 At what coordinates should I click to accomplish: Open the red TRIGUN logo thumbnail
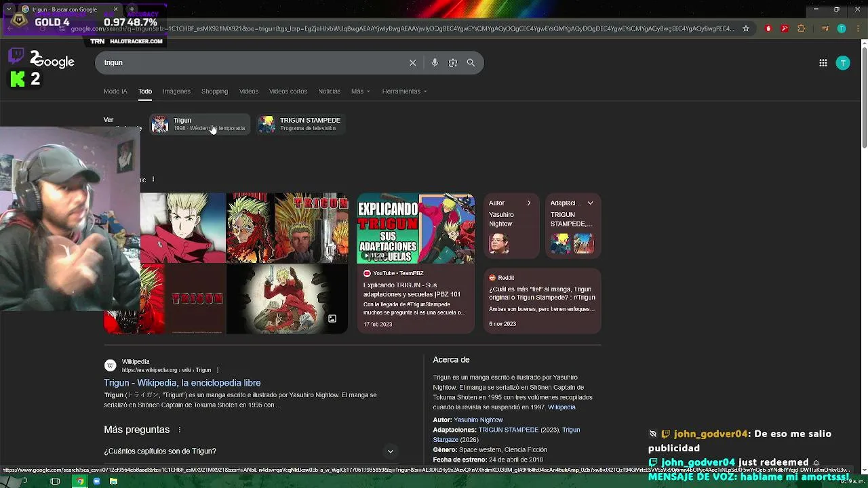(x=195, y=299)
